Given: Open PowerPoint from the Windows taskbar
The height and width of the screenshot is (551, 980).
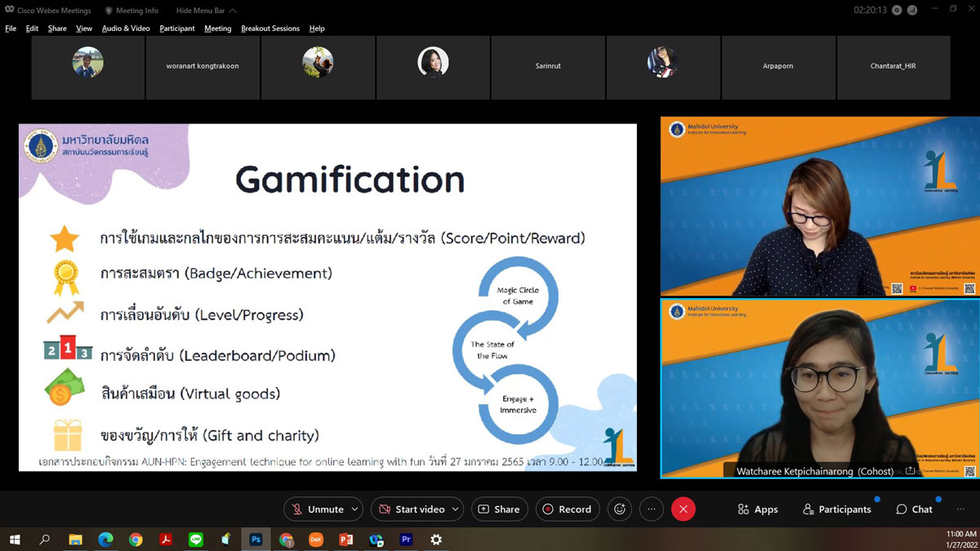Looking at the screenshot, I should pyautogui.click(x=345, y=540).
